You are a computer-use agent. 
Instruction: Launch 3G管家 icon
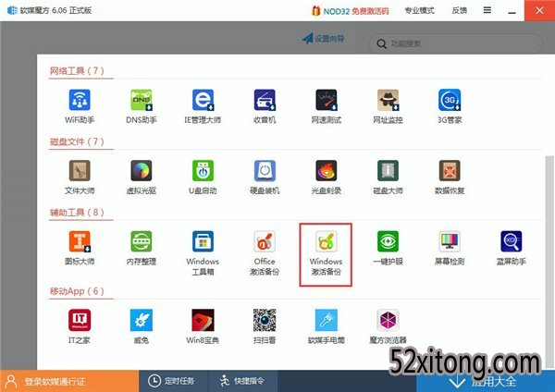pyautogui.click(x=450, y=100)
